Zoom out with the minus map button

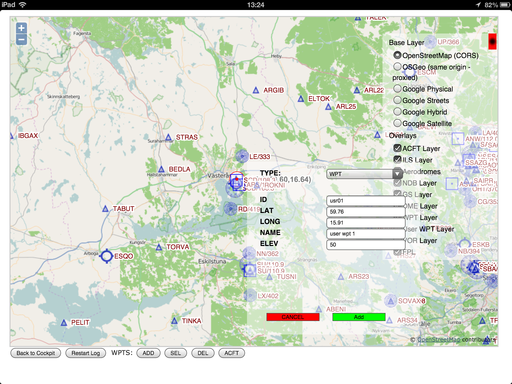pyautogui.click(x=21, y=40)
